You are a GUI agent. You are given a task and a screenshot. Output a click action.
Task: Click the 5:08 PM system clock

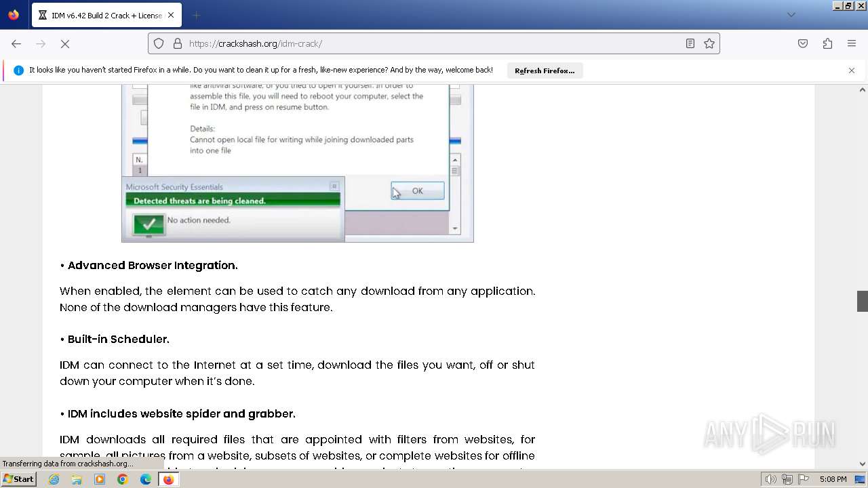833,479
